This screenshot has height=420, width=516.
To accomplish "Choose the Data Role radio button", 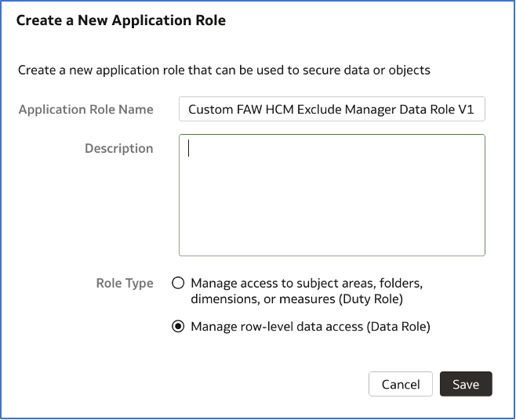I will 178,327.
